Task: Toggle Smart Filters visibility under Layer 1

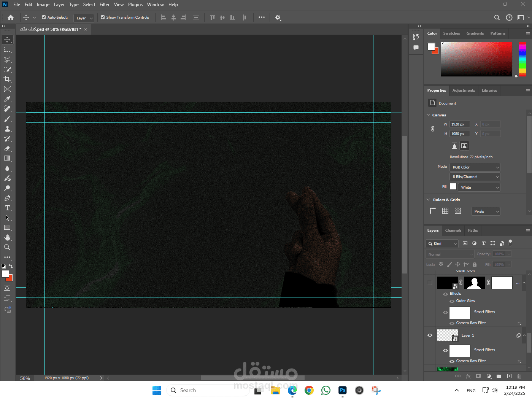Action: (x=445, y=350)
